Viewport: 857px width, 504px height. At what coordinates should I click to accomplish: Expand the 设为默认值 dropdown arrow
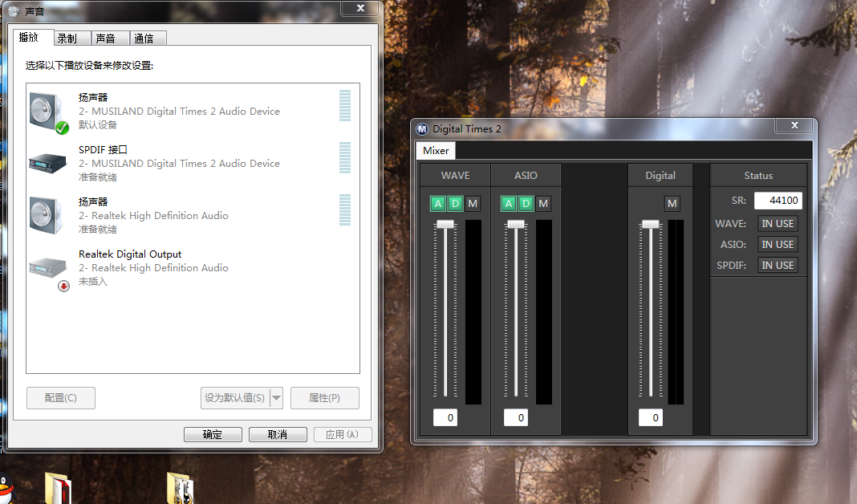point(276,398)
